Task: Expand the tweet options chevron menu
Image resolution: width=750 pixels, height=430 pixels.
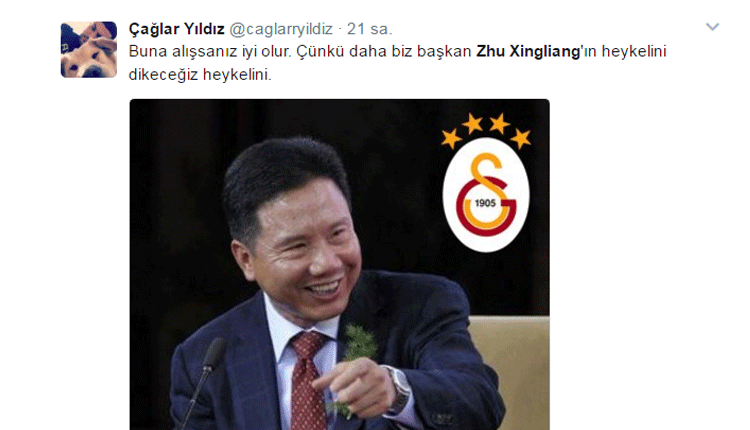Action: point(712,27)
